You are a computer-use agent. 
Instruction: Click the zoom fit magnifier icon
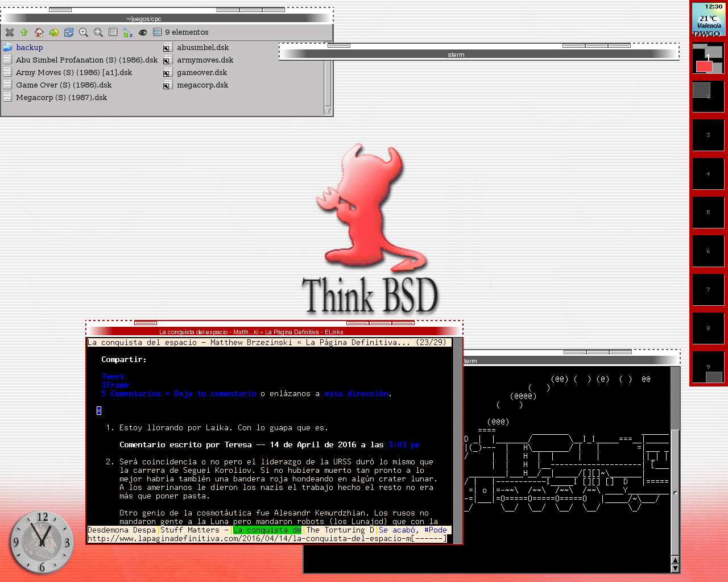[98, 32]
